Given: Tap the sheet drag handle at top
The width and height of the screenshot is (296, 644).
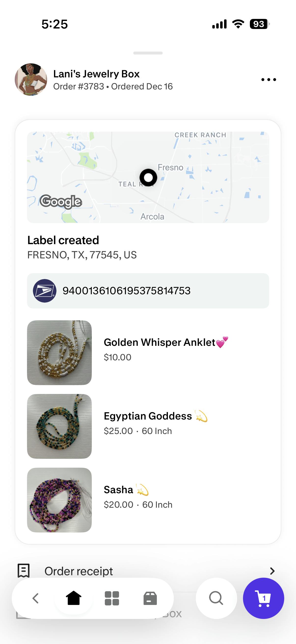Looking at the screenshot, I should (x=148, y=53).
